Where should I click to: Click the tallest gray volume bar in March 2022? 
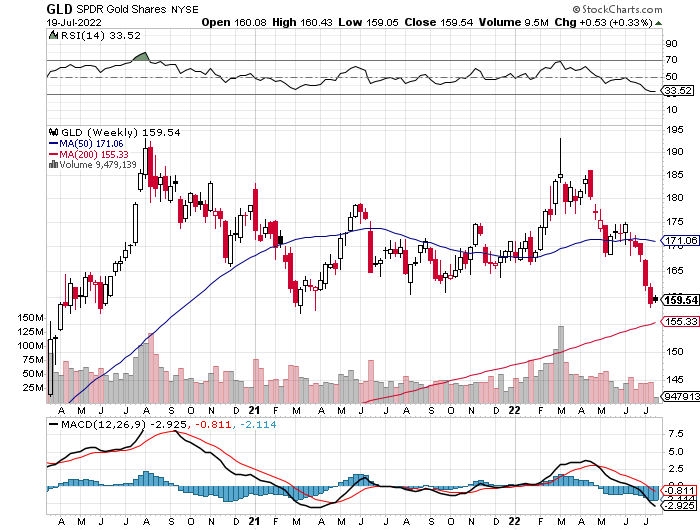click(561, 364)
